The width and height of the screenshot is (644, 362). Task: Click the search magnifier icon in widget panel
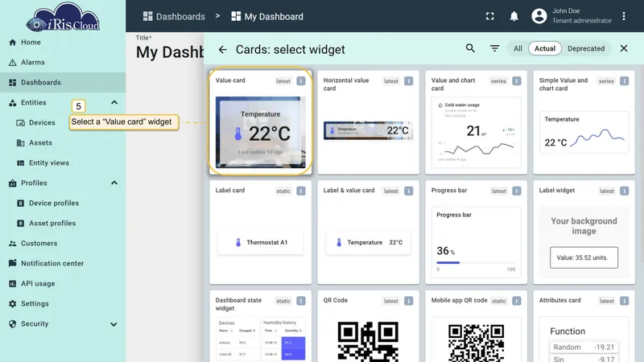tap(470, 48)
